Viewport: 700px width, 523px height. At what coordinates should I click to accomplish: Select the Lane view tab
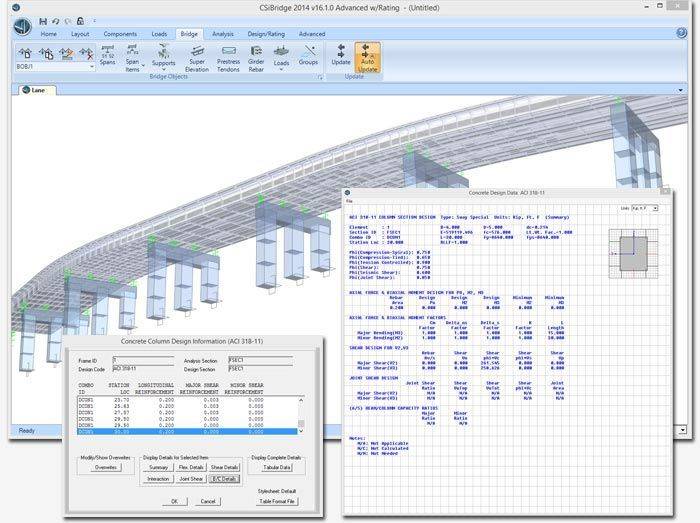38,90
